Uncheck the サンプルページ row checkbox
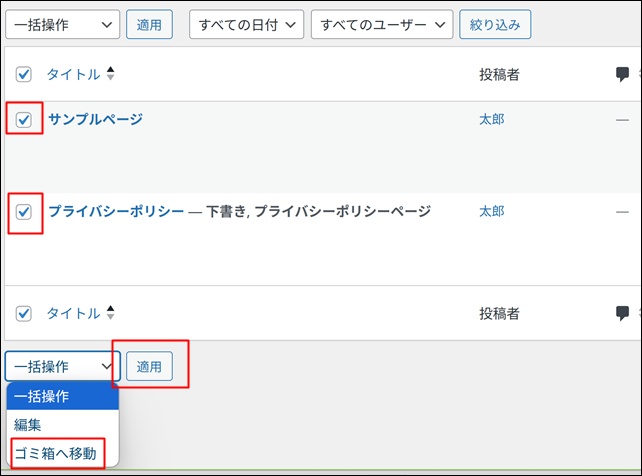 click(24, 120)
